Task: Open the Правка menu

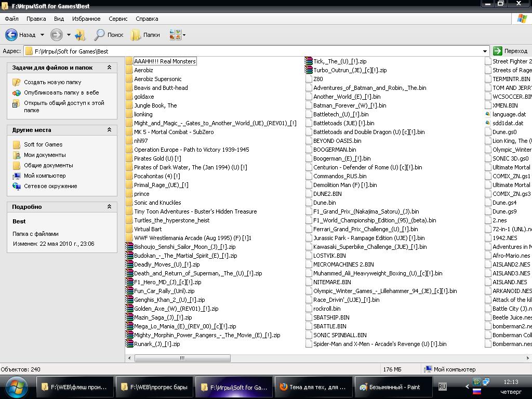Action: coord(36,19)
